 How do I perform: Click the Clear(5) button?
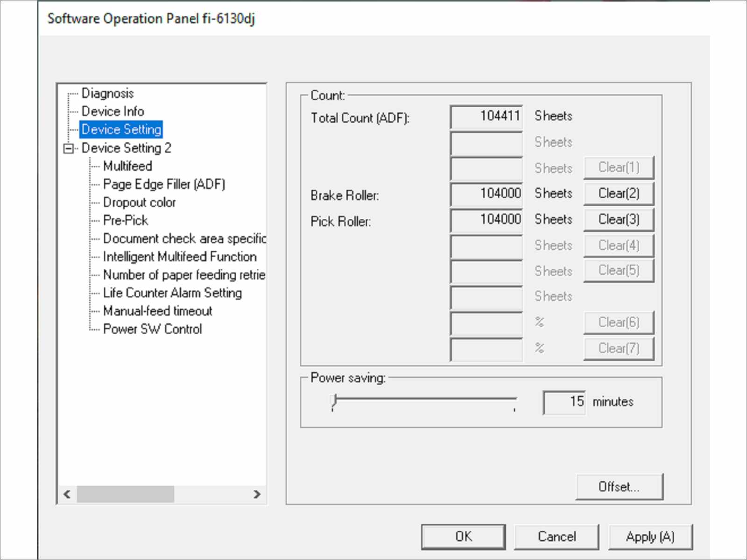click(x=619, y=271)
